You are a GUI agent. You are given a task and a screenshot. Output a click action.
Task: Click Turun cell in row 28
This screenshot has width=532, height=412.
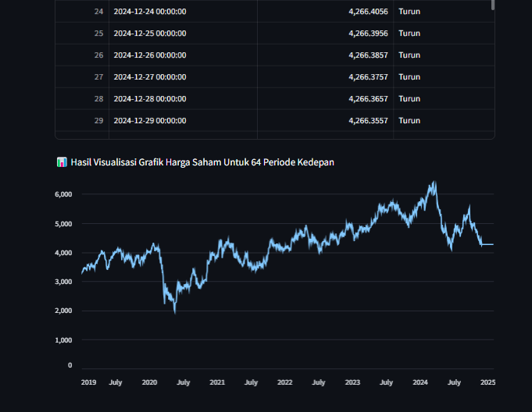tap(444, 98)
